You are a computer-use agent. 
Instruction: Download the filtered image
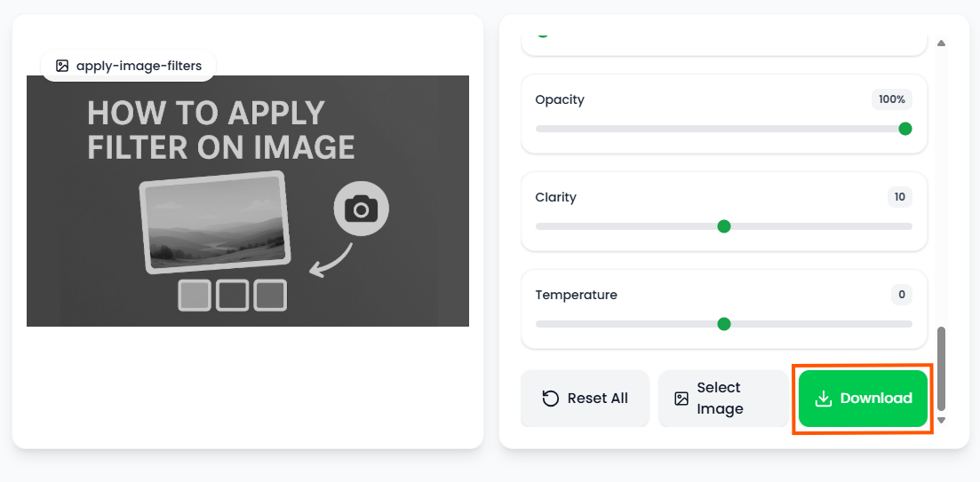click(x=862, y=399)
